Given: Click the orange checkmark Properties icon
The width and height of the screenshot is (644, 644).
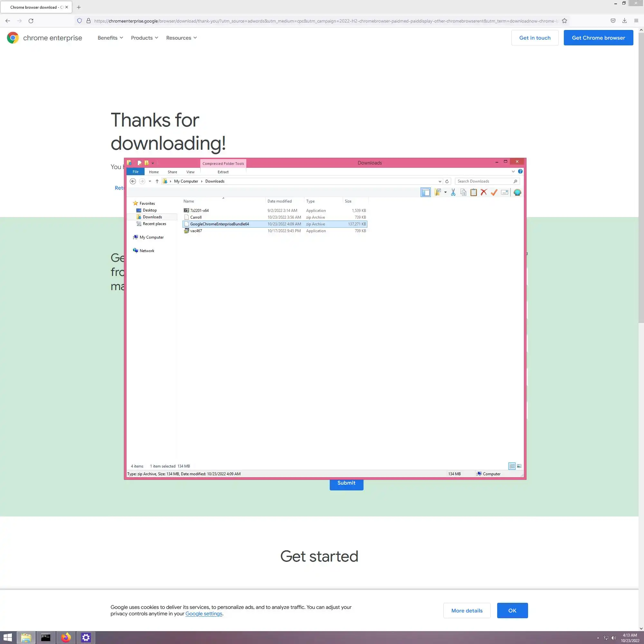Looking at the screenshot, I should [x=494, y=192].
